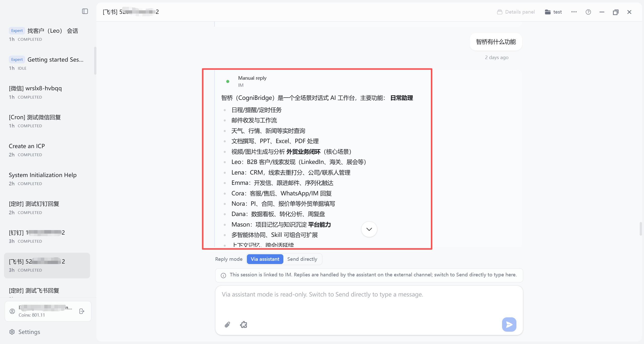Click the attach file paperclip icon
This screenshot has height=344, width=644.
point(227,325)
